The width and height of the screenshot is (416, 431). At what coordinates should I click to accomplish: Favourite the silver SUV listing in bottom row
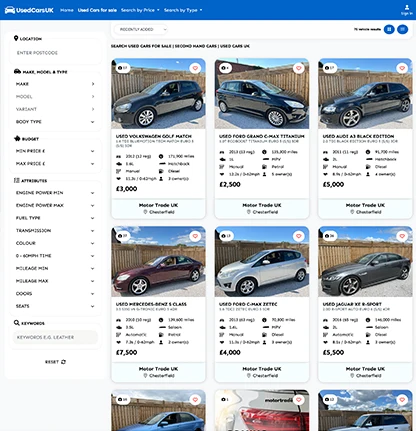pyautogui.click(x=402, y=399)
